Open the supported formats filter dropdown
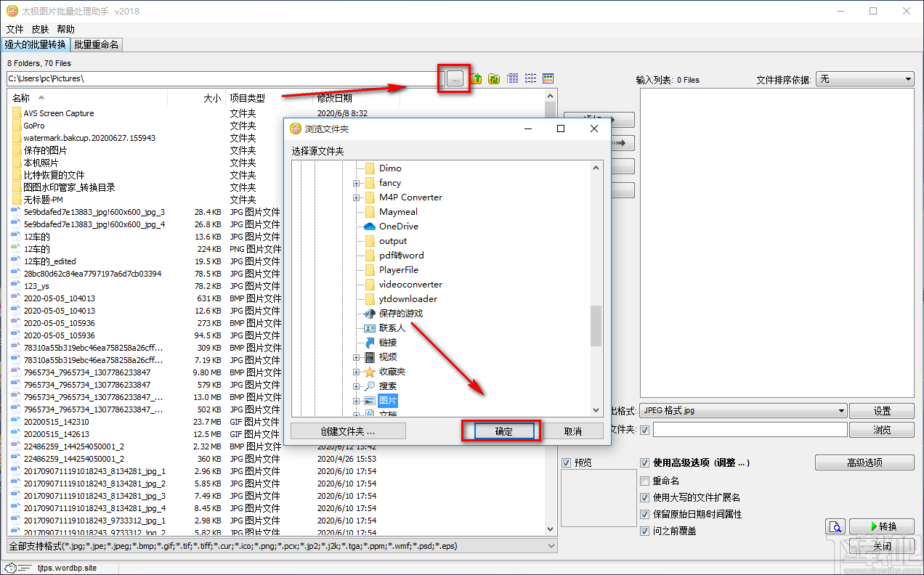This screenshot has width=924, height=575. coord(283,546)
